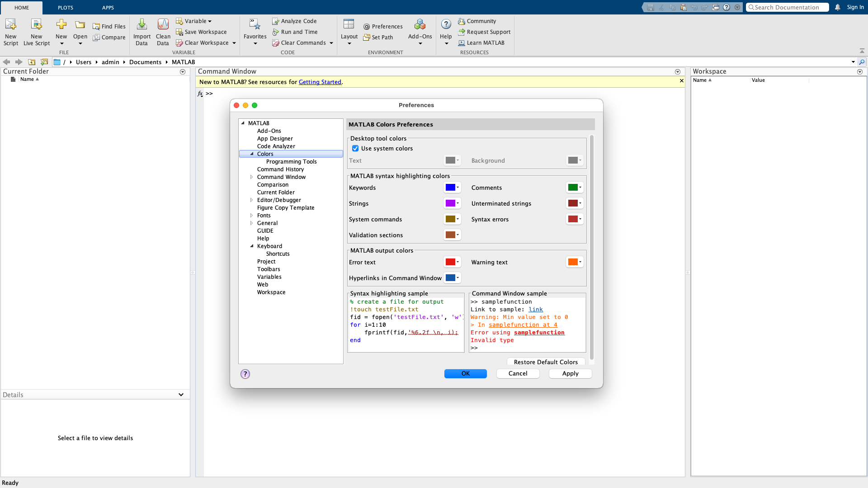Expand the Fonts tree node

(x=251, y=216)
